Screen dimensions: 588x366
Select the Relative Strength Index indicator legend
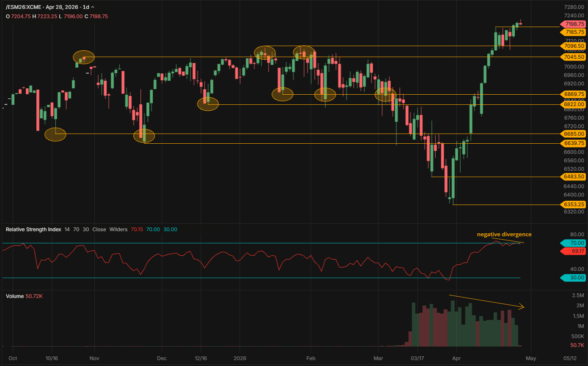[33, 229]
